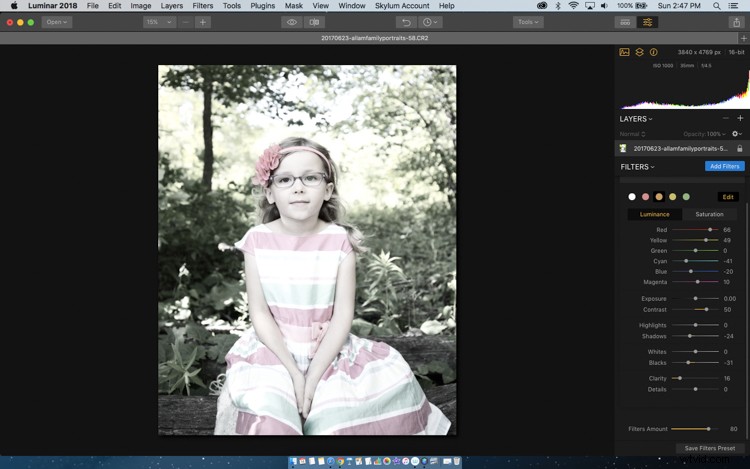Click the Save Filters Preset button

(710, 448)
